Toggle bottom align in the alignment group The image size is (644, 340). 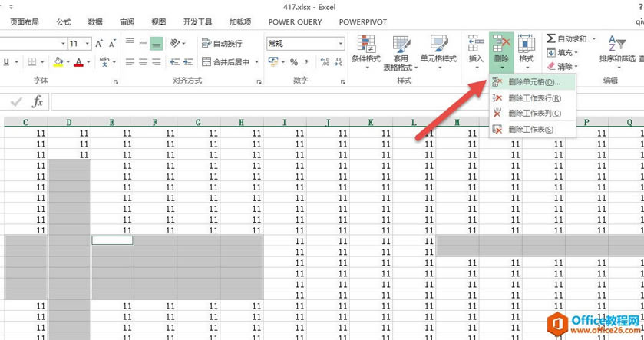157,43
